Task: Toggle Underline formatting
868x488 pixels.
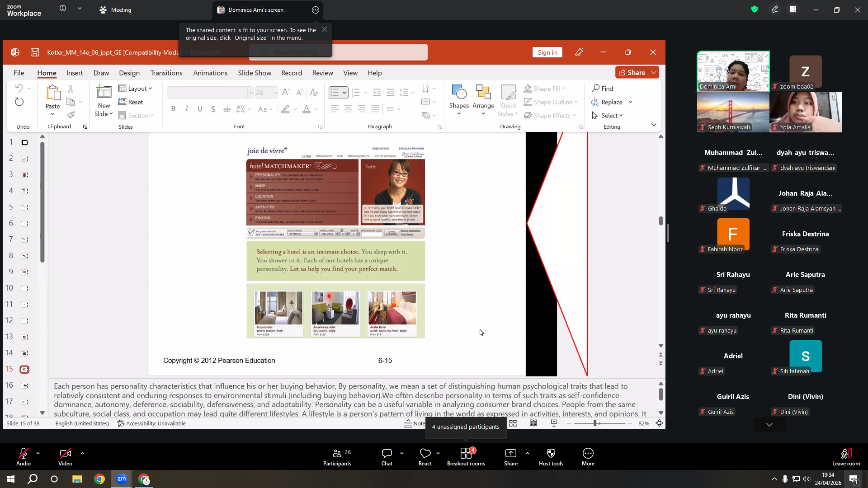Action: pos(200,109)
